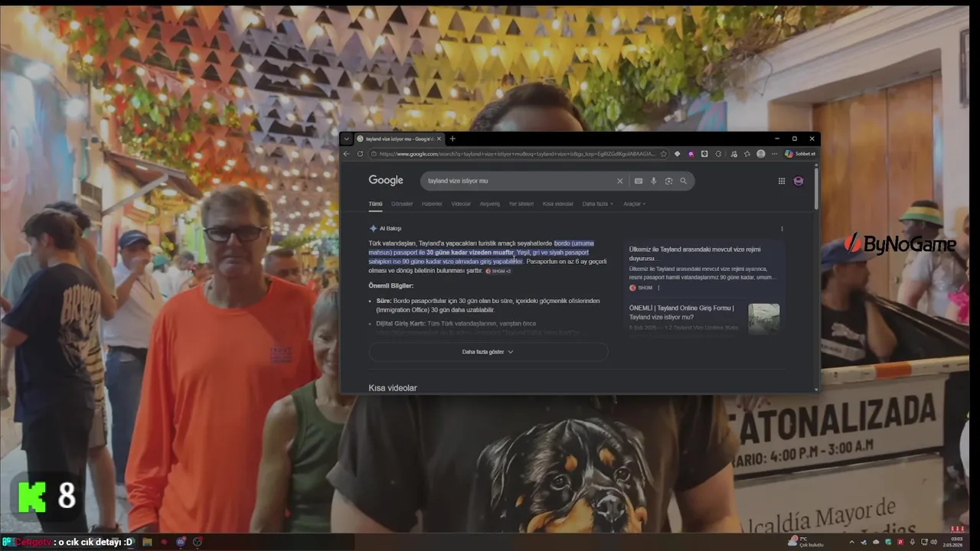The image size is (980, 551).
Task: Open the taskbar weather widget
Action: 806,542
